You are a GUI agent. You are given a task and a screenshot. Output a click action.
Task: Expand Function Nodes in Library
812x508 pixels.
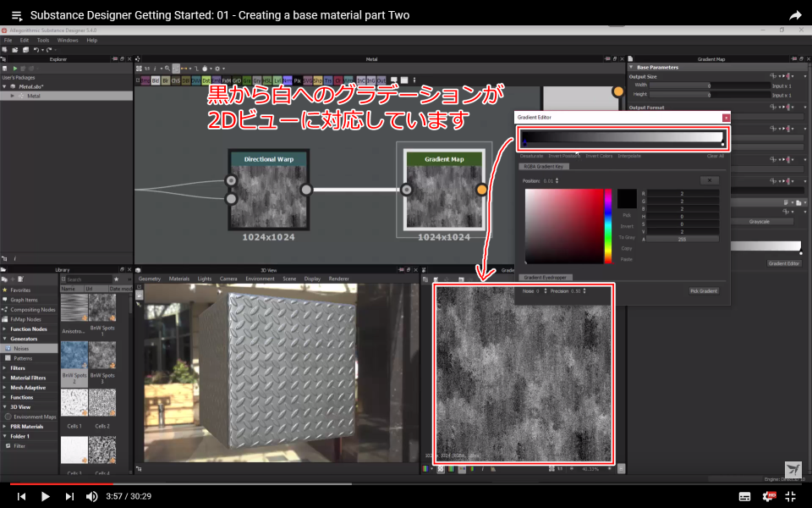[5, 329]
